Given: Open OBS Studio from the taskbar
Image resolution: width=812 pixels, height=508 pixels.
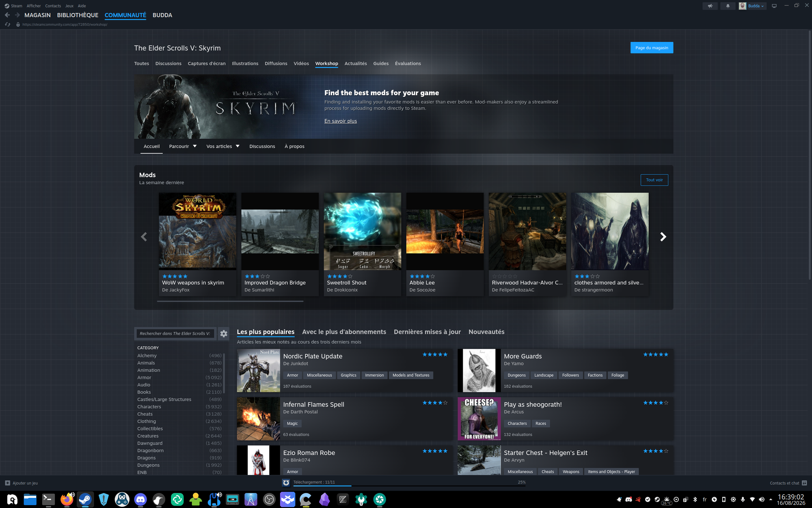Looking at the screenshot, I should pos(269,499).
